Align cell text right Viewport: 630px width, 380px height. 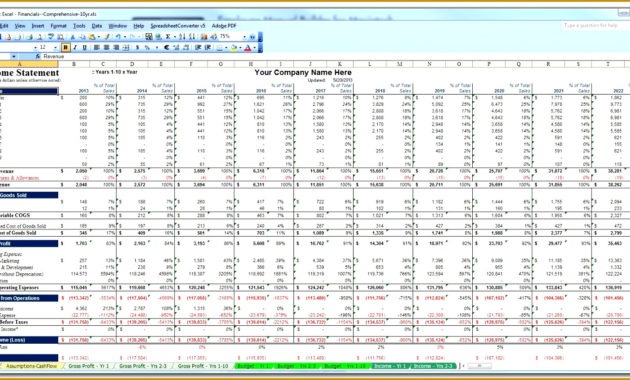tap(117, 47)
